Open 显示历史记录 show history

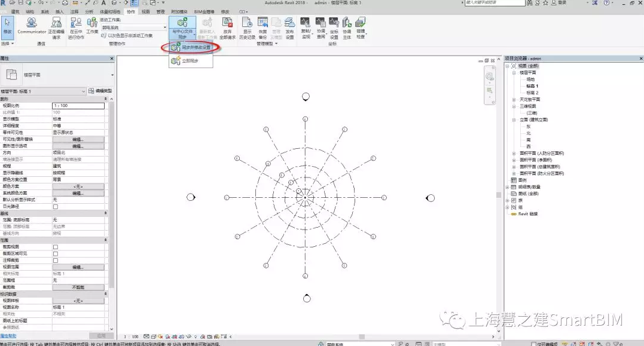coord(247,28)
